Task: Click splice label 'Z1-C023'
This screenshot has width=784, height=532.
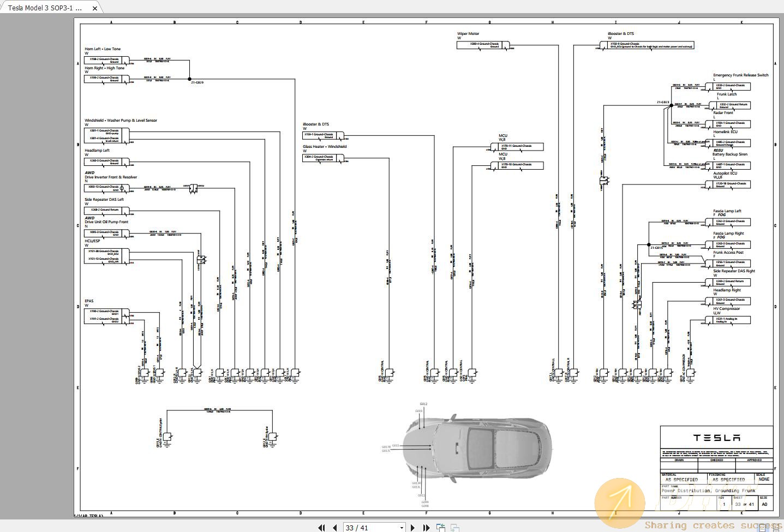Action: [663, 102]
